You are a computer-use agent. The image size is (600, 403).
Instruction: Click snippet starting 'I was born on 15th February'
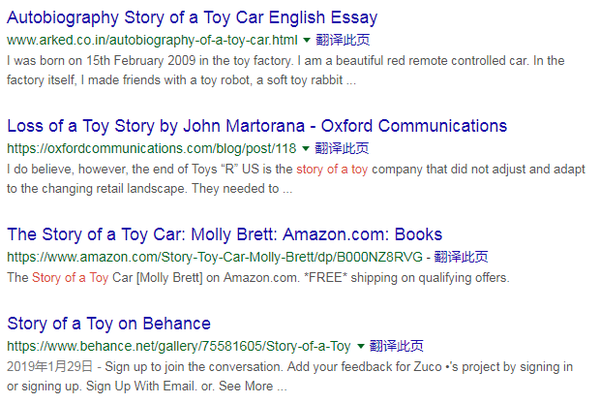(x=285, y=70)
